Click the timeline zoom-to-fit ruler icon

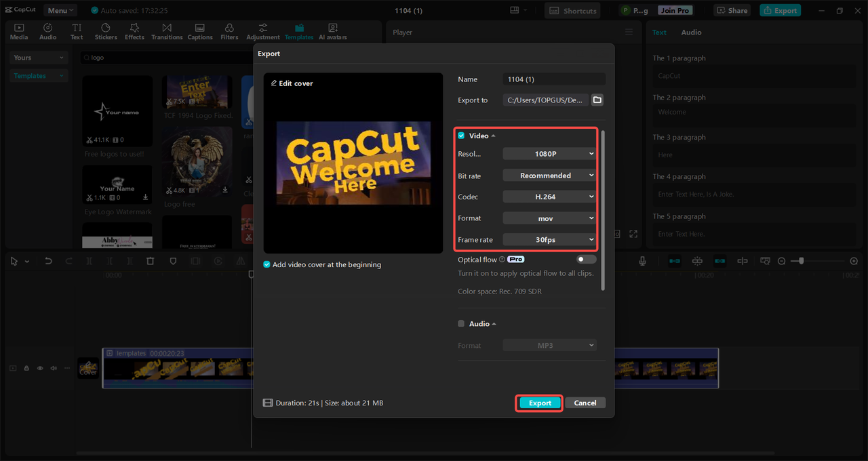[x=765, y=261]
